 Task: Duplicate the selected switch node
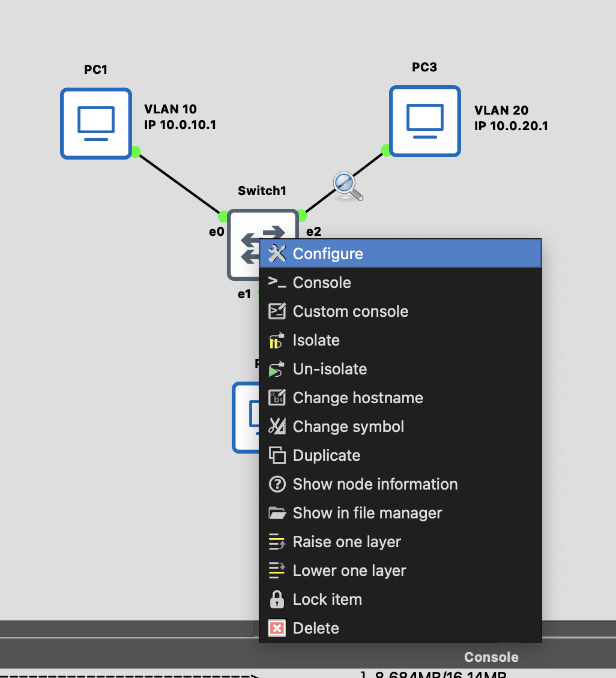[327, 455]
